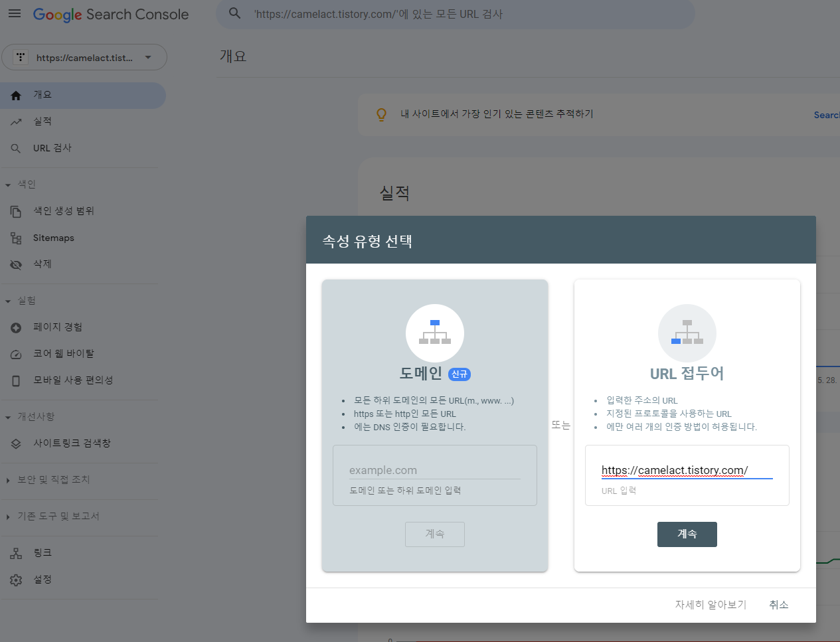The height and width of the screenshot is (642, 840).
Task: Click the disabled 계속 button under 도메인
Action: 435,534
